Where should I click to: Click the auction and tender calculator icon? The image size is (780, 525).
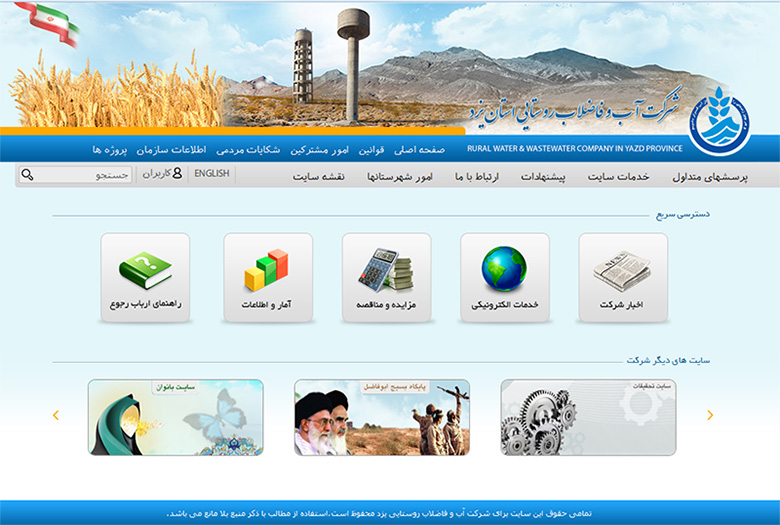(386, 272)
